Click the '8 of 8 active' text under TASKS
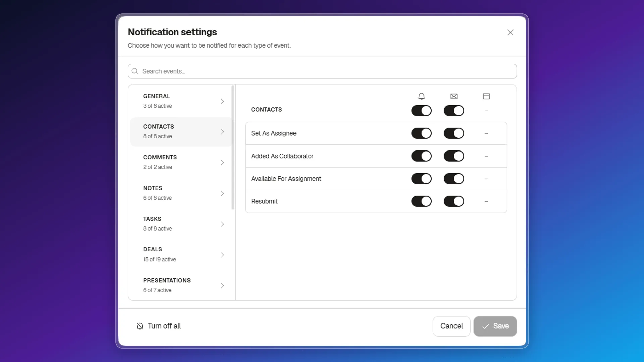The image size is (644, 362). (x=157, y=229)
